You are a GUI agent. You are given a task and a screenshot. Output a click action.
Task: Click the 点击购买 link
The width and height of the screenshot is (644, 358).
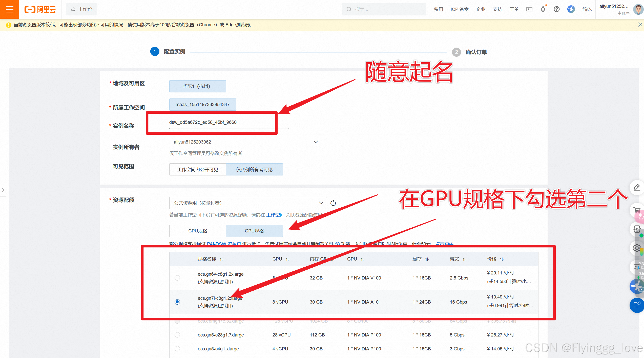point(444,244)
